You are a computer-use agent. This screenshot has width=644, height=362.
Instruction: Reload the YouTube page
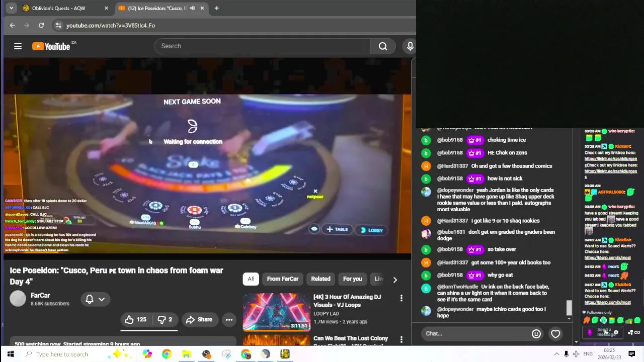click(41, 25)
